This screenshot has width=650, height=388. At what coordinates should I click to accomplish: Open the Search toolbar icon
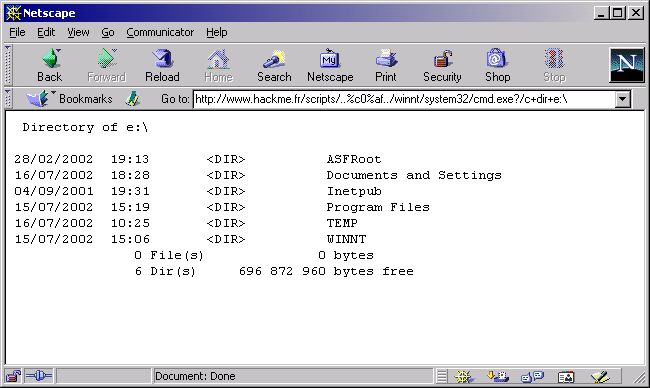pos(274,65)
